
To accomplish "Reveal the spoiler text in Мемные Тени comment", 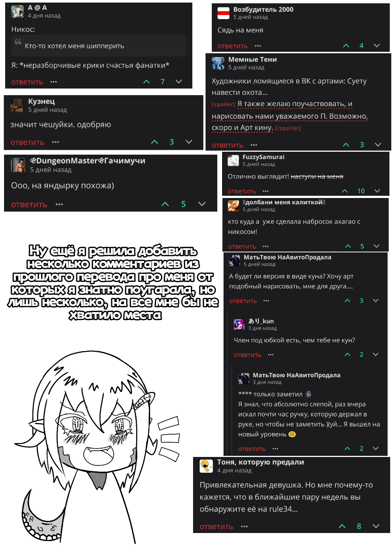I will (x=290, y=116).
